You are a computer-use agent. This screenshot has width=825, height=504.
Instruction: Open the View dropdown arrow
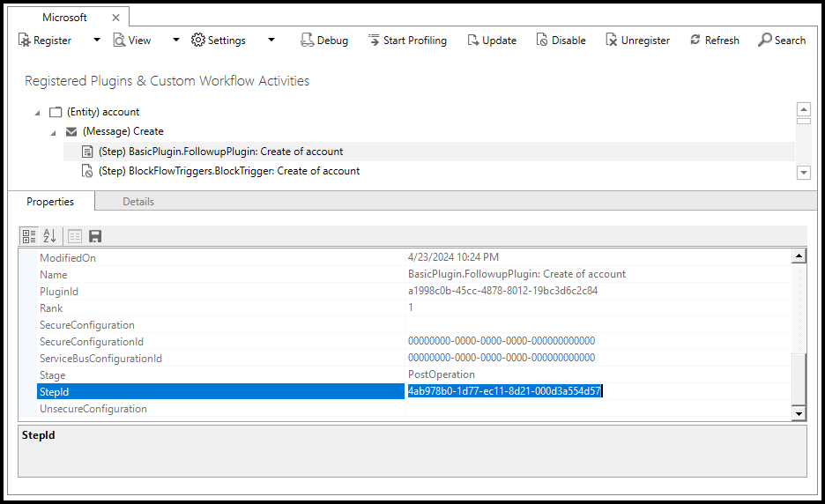(176, 40)
